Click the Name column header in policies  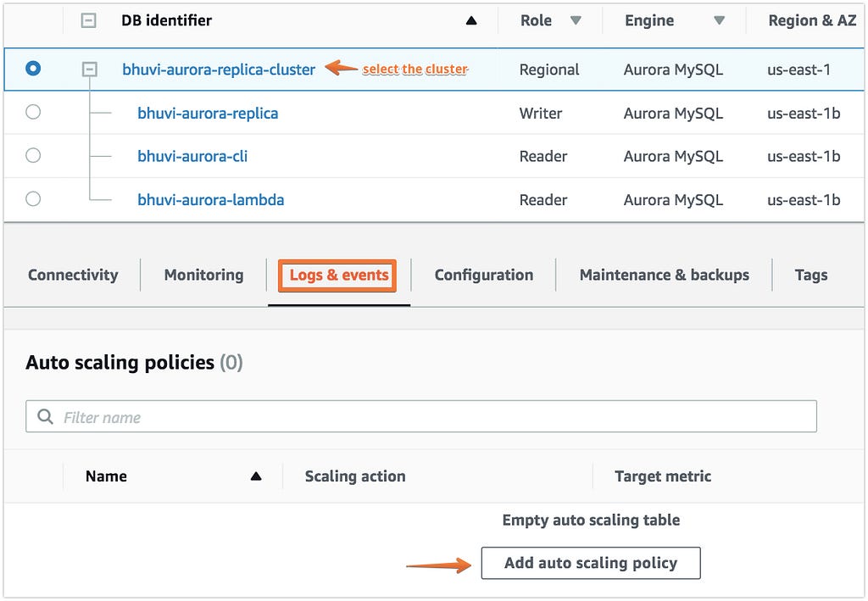click(106, 476)
